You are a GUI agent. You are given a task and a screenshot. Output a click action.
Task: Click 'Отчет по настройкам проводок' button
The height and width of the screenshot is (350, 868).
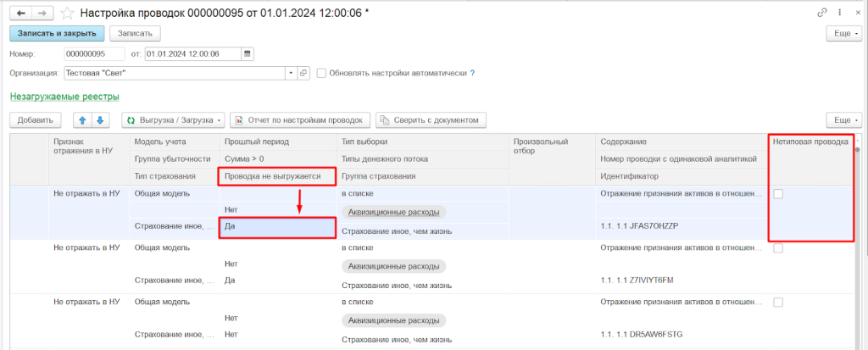(x=300, y=120)
